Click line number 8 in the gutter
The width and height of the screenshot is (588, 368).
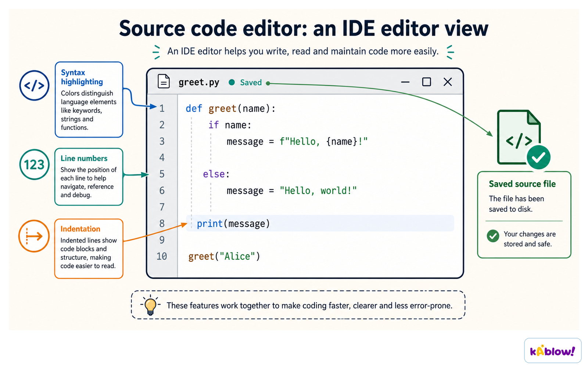coord(162,223)
